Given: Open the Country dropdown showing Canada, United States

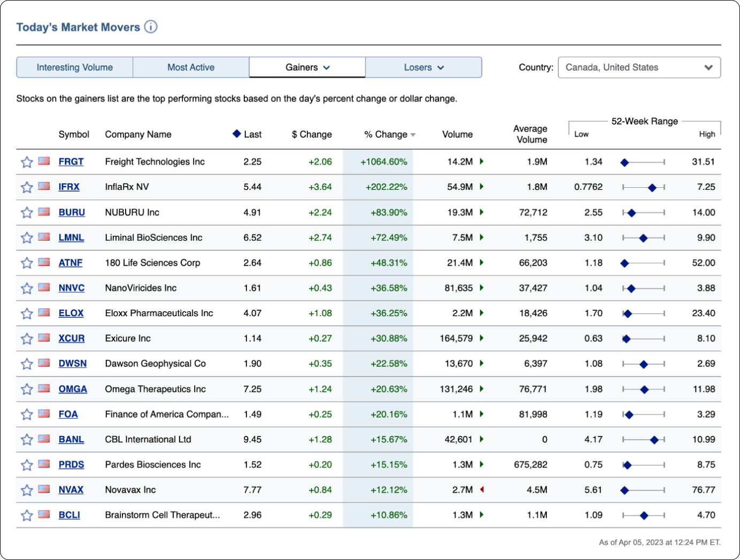Looking at the screenshot, I should [x=639, y=67].
